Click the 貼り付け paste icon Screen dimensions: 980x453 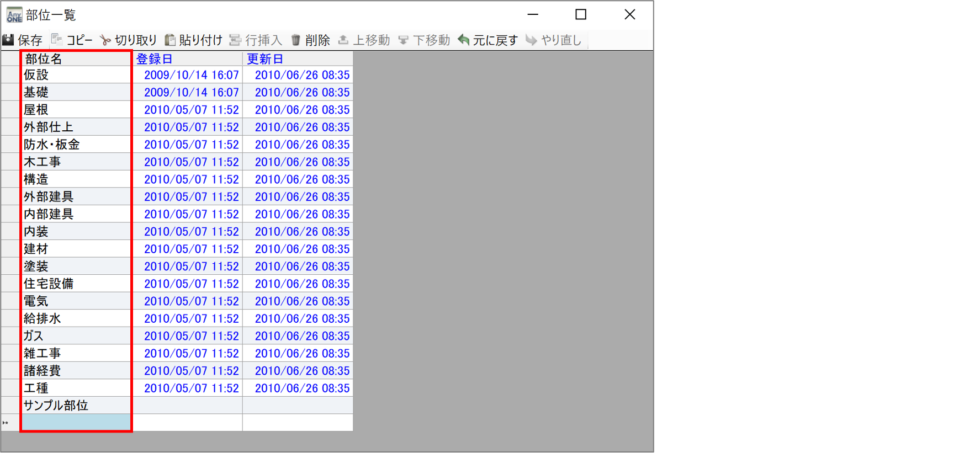pos(170,40)
